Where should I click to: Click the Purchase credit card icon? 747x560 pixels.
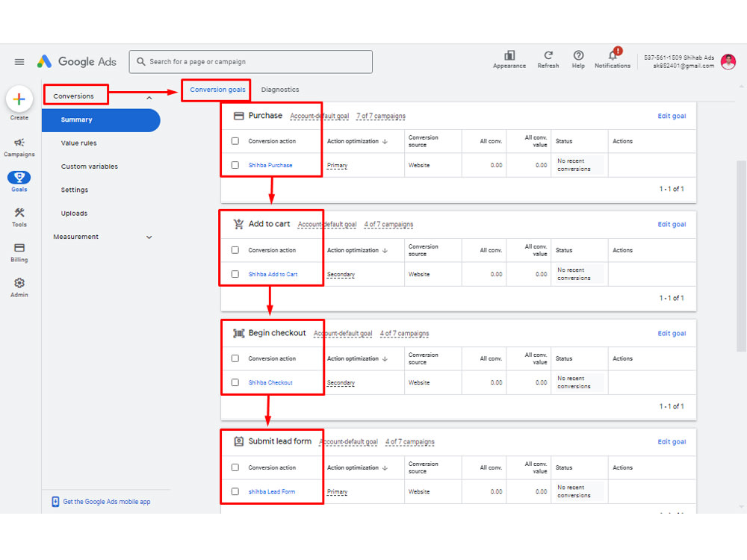(x=239, y=116)
